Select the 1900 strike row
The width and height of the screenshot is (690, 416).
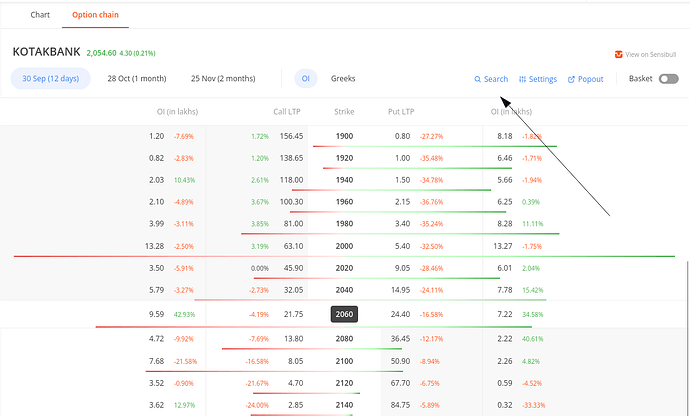click(344, 136)
